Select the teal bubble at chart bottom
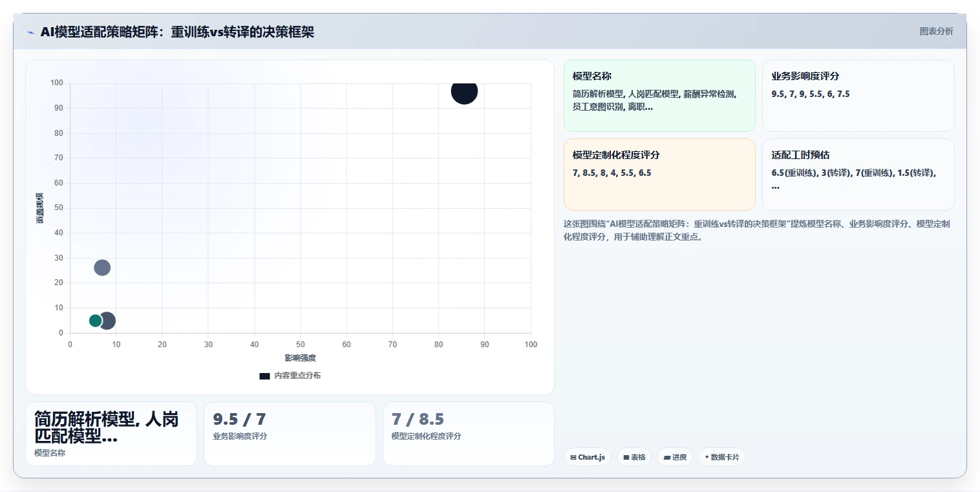Image resolution: width=980 pixels, height=492 pixels. (96, 321)
